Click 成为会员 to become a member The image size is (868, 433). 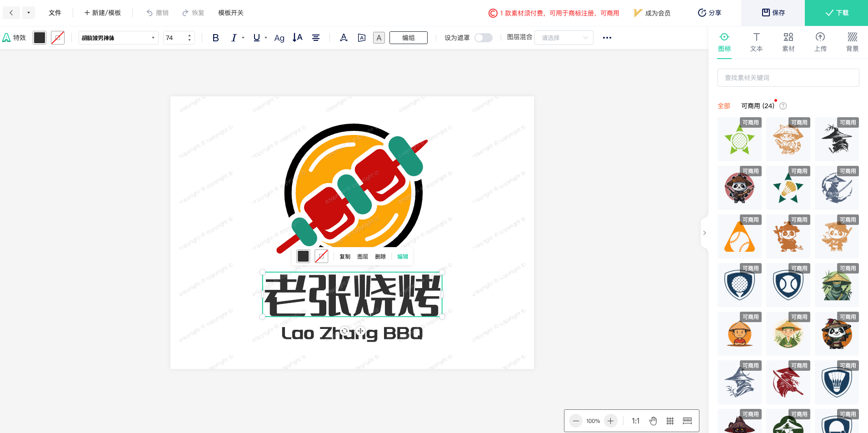click(652, 13)
